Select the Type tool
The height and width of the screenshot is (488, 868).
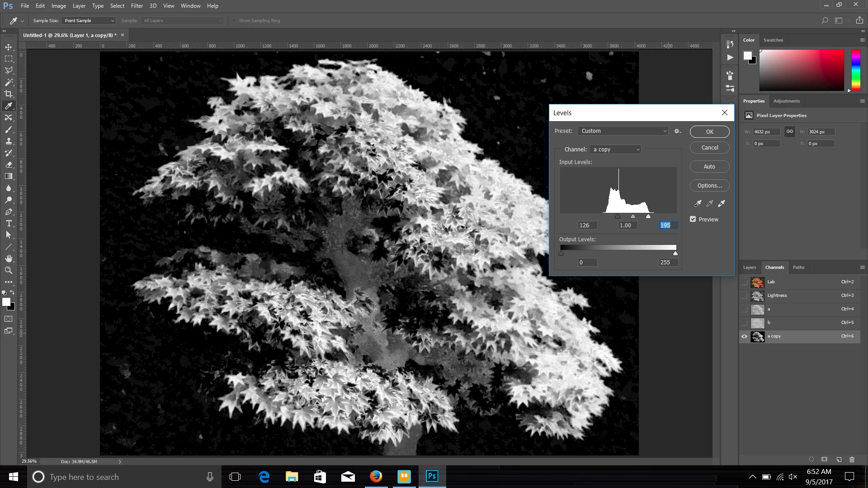9,223
